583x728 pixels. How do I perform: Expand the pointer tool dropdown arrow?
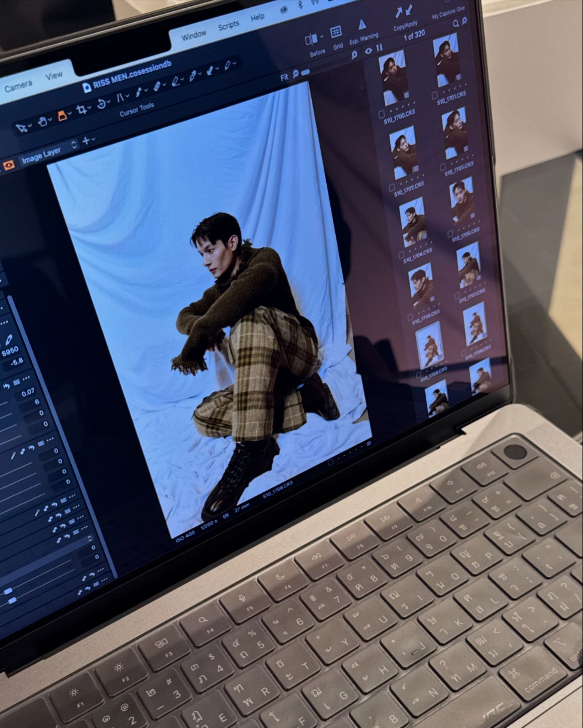point(31,126)
